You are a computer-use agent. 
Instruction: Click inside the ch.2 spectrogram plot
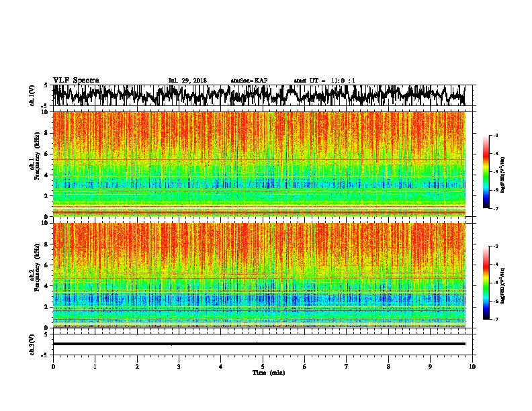coord(259,275)
